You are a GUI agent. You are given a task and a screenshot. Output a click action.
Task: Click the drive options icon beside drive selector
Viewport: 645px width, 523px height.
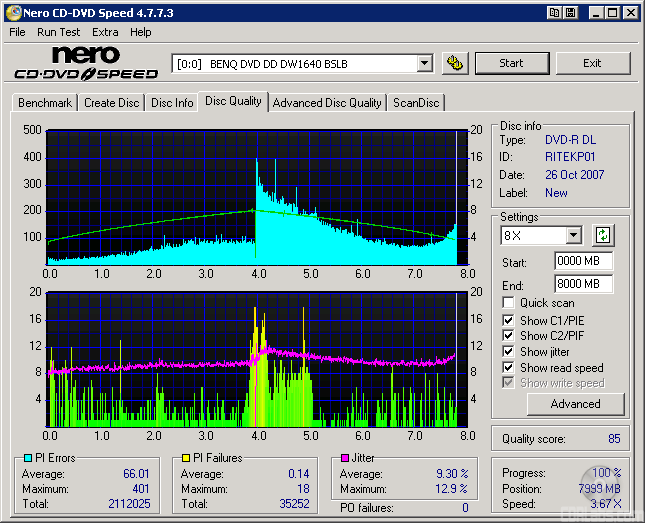click(456, 63)
